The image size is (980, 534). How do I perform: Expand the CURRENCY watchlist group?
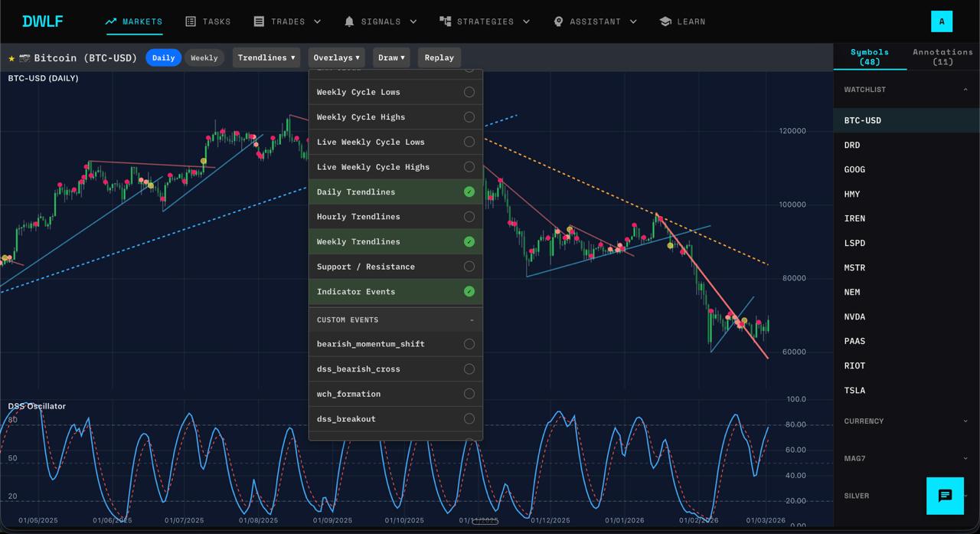(x=905, y=421)
